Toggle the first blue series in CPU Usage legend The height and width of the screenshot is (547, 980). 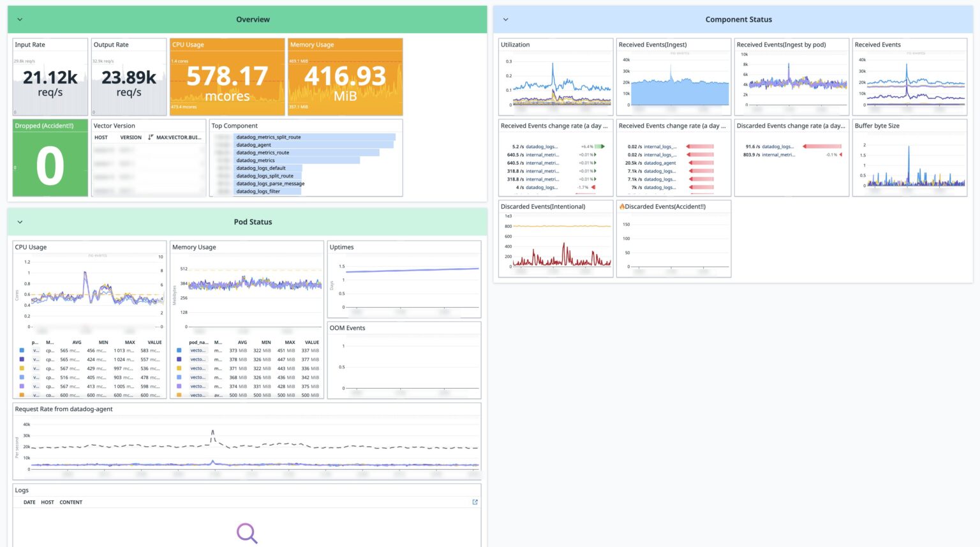pos(21,350)
